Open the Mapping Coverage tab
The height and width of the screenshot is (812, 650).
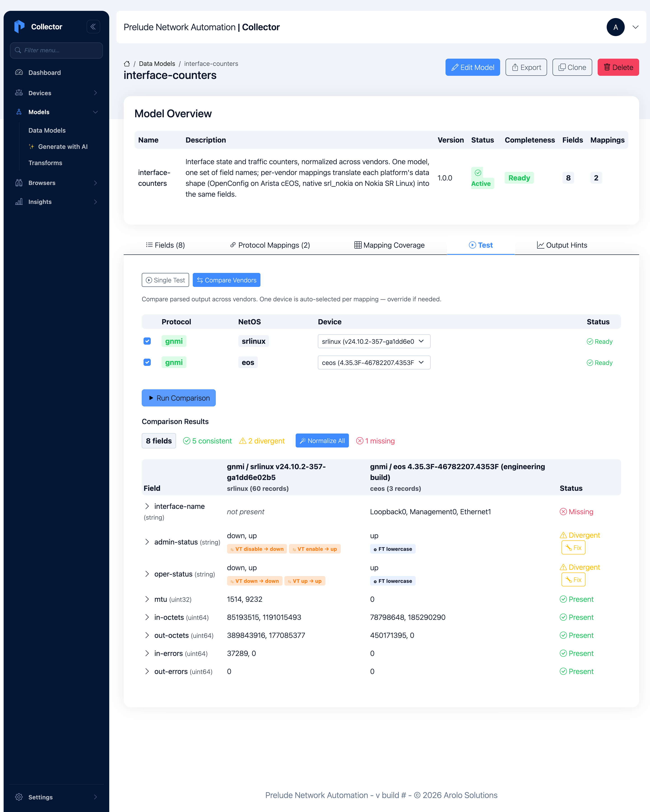(389, 245)
